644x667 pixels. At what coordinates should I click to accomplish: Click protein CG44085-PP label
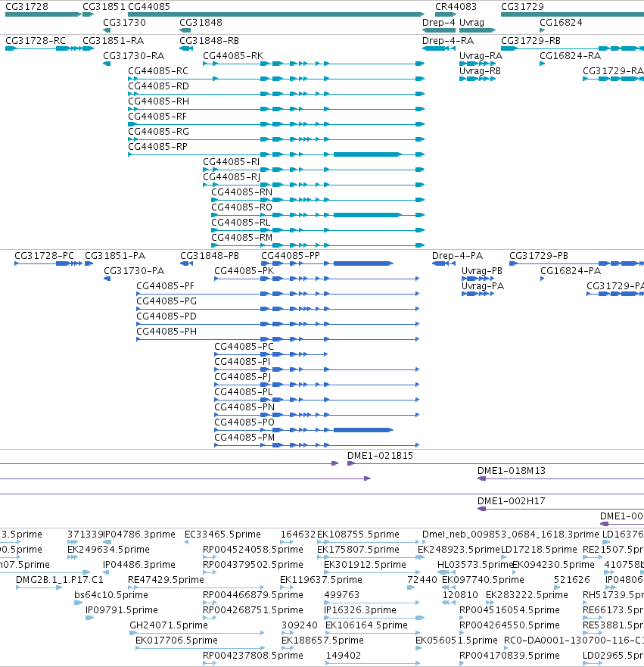point(291,256)
